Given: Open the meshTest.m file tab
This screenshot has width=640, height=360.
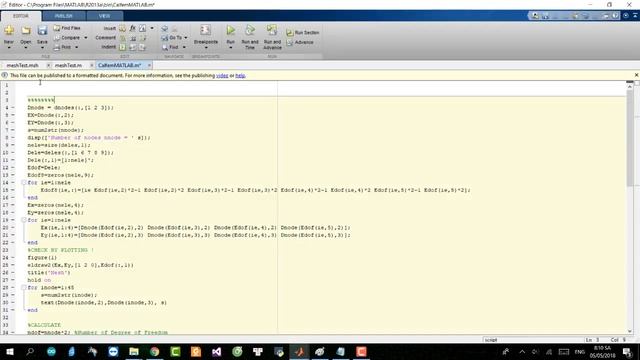Looking at the screenshot, I should click(68, 65).
